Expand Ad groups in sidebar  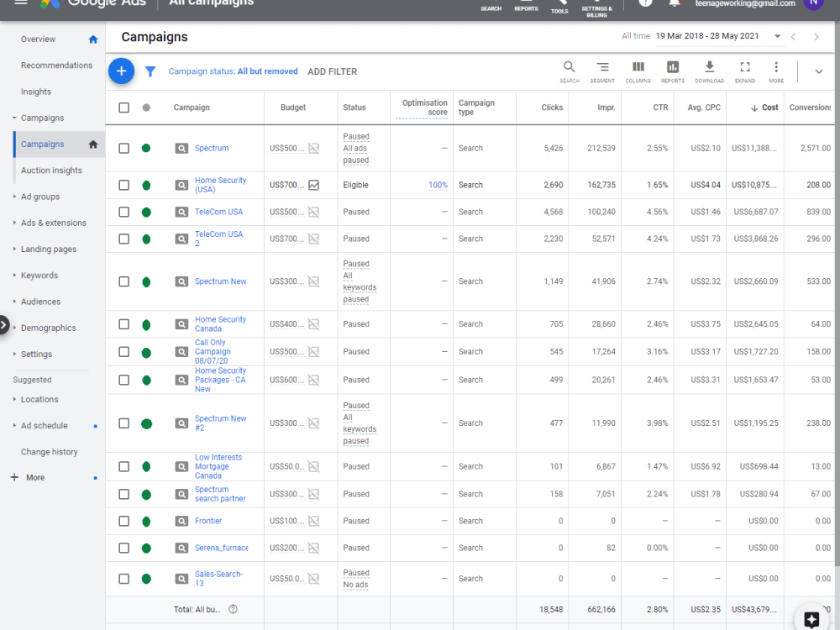(x=14, y=197)
